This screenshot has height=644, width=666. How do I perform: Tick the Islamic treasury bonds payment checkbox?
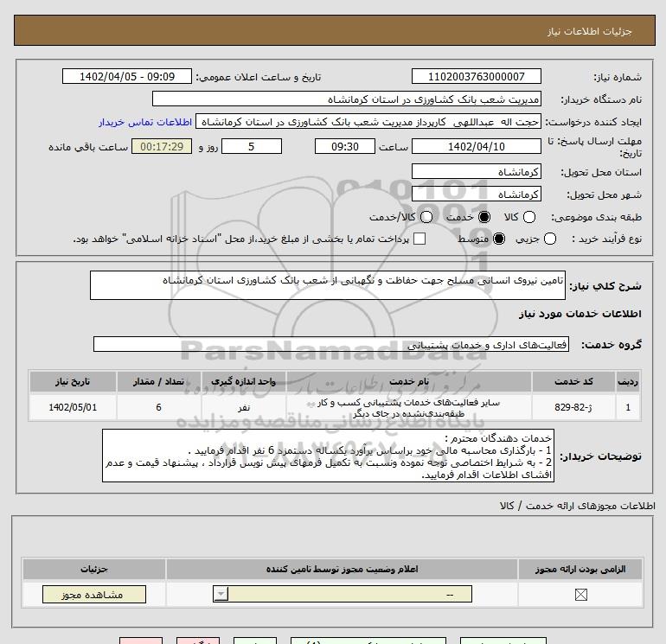tap(419, 239)
